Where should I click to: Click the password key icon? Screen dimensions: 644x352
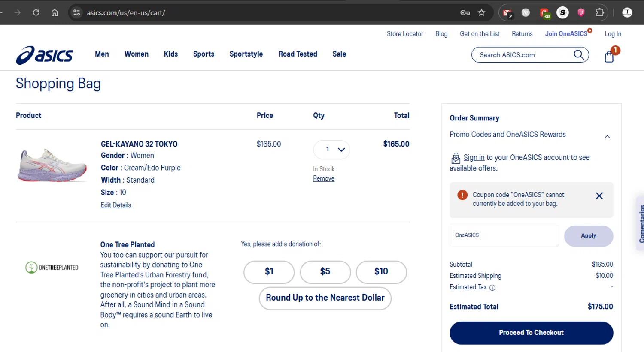(x=465, y=12)
